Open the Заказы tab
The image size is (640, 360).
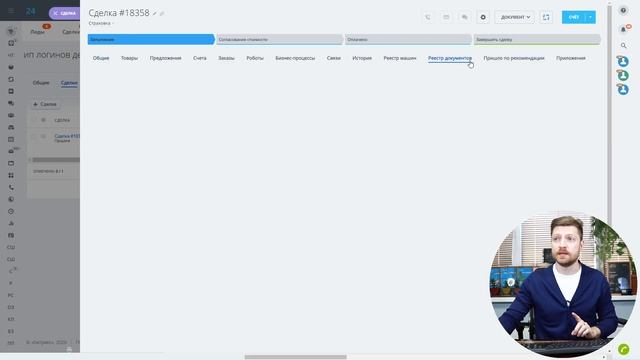[x=226, y=58]
